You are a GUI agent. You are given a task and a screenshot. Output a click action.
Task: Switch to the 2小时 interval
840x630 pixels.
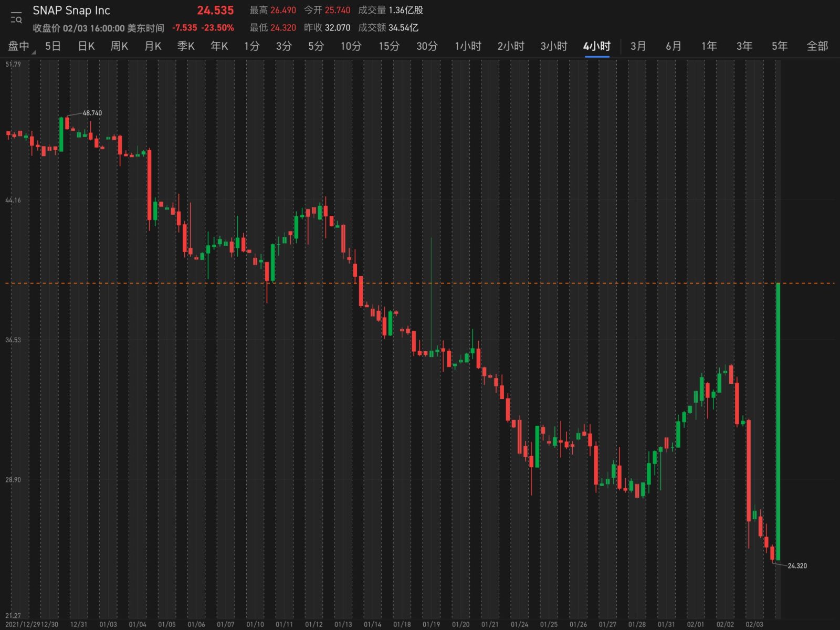coord(511,46)
